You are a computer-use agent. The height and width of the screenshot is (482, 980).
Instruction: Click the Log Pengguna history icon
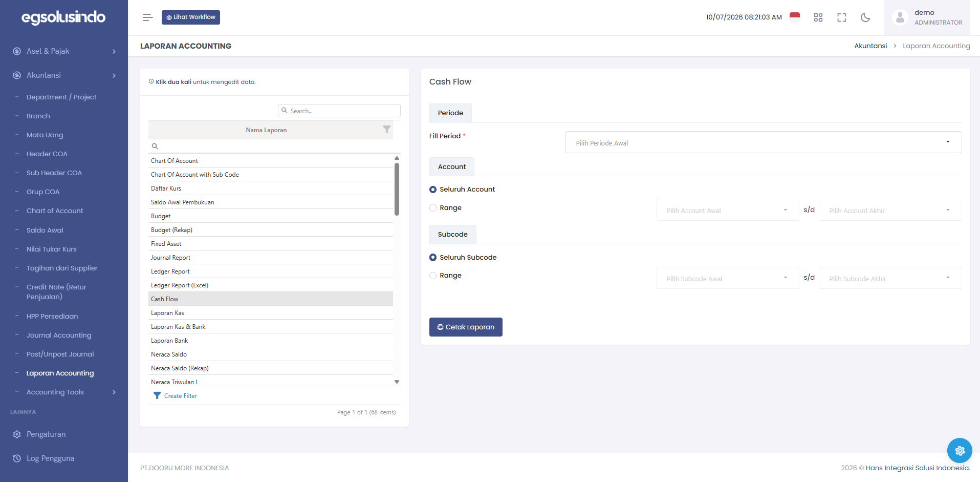(17, 458)
